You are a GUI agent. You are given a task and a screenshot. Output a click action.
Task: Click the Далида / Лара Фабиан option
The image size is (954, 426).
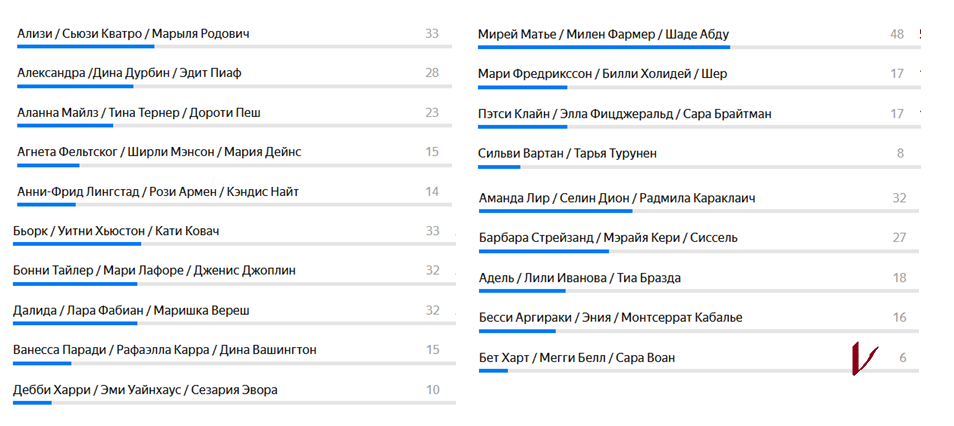click(131, 310)
